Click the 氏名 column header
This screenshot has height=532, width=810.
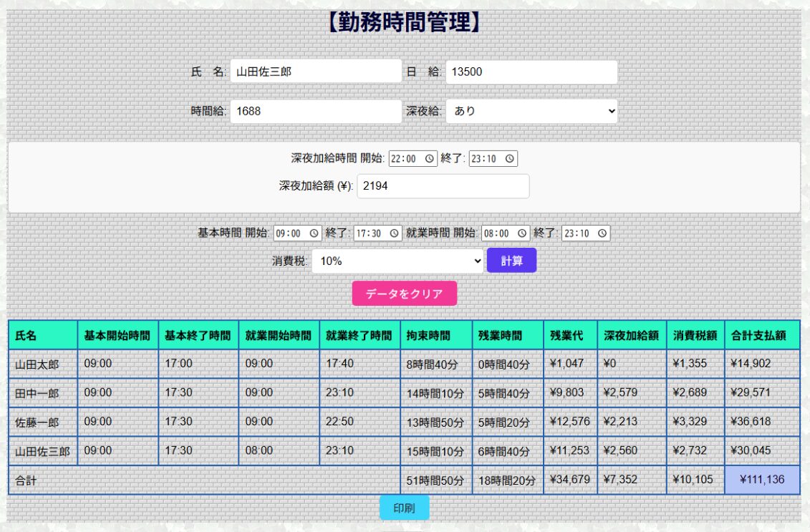(43, 335)
